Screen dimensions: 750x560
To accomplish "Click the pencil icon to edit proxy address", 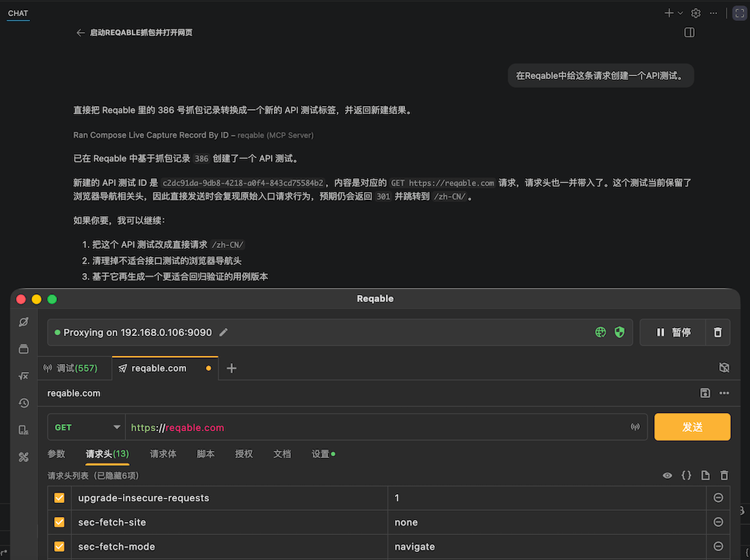I will 223,332.
